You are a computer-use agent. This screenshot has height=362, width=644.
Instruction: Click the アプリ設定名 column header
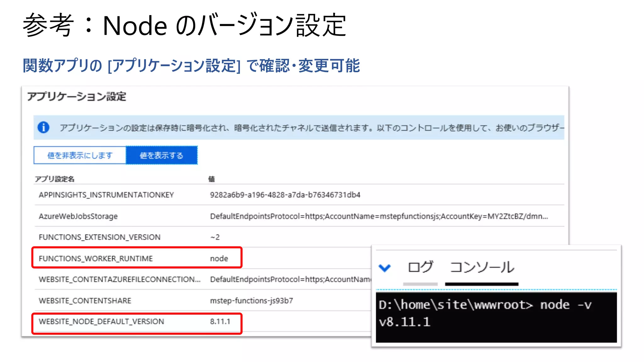(x=54, y=179)
